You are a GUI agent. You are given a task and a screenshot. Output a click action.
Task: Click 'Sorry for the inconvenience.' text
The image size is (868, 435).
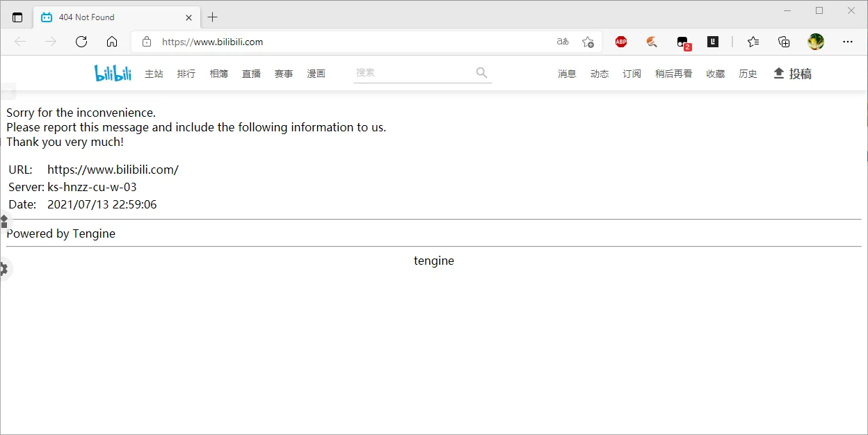pyautogui.click(x=81, y=113)
